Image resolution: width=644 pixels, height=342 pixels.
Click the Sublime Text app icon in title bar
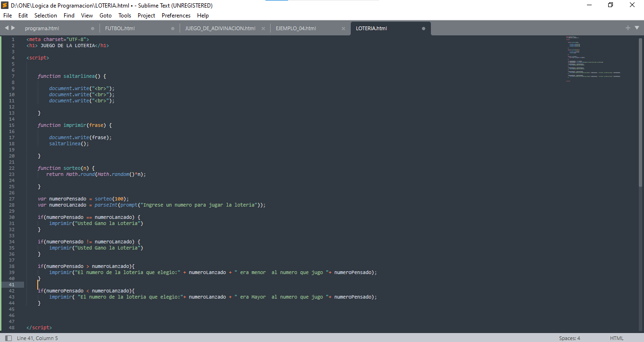coord(5,5)
